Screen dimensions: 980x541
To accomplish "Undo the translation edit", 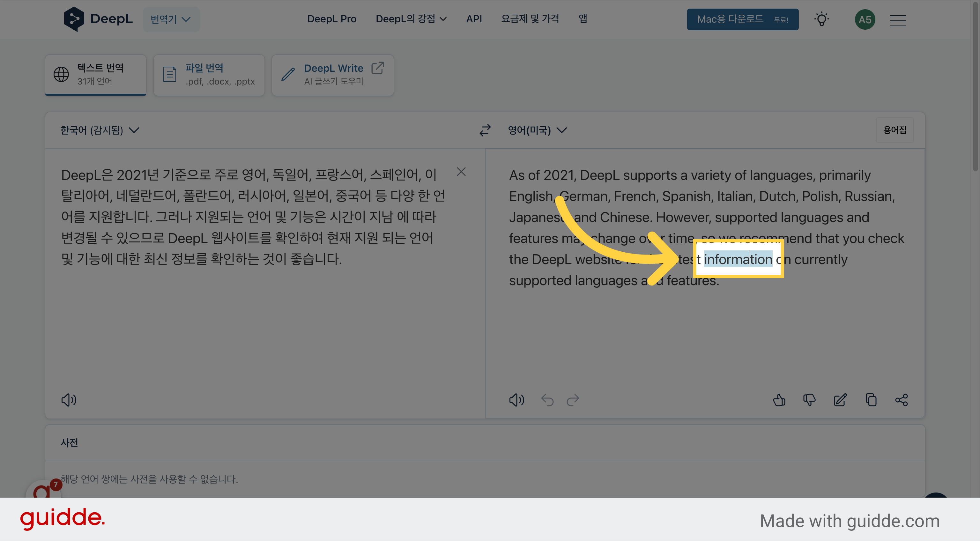I will tap(547, 400).
